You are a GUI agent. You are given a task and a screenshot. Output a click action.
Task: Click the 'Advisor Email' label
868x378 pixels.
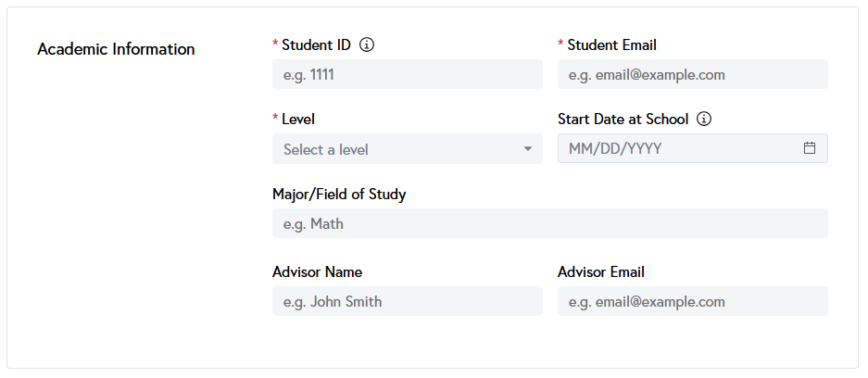click(x=601, y=272)
